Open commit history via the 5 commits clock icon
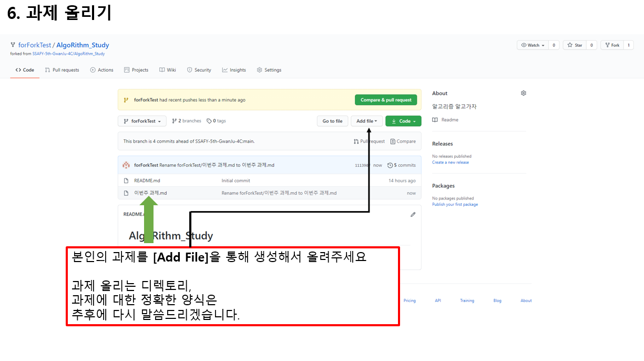This screenshot has height=361, width=644. [x=390, y=164]
